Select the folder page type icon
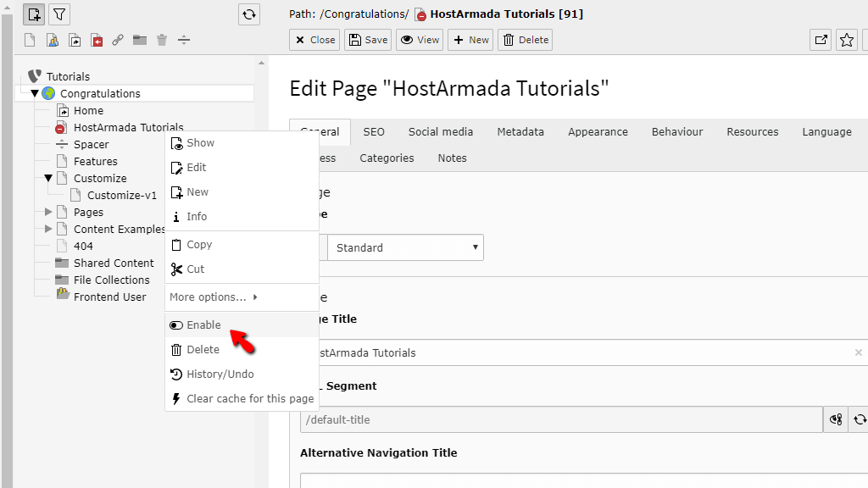Image resolution: width=868 pixels, height=488 pixels. pyautogui.click(x=140, y=40)
